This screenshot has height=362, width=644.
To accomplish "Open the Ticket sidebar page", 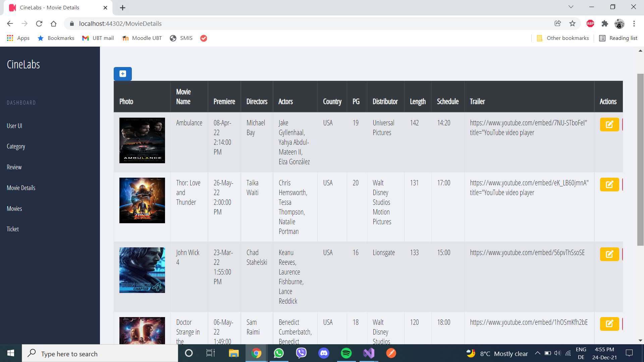I will (13, 229).
